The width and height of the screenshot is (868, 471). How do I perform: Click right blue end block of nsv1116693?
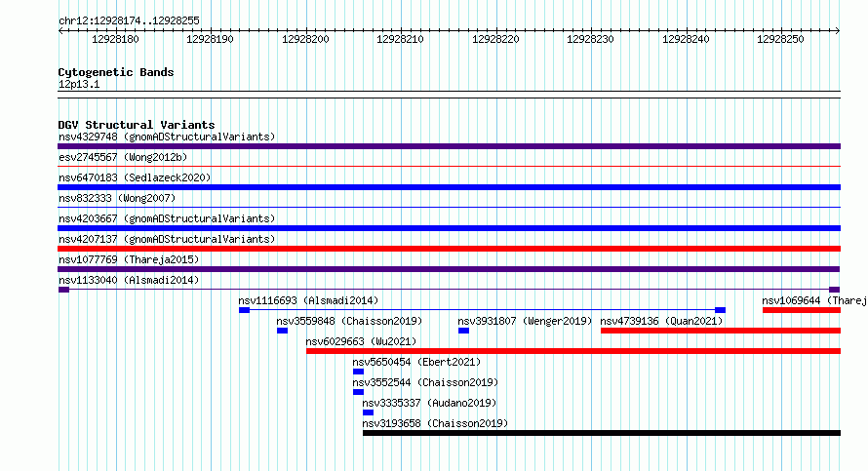tap(720, 310)
